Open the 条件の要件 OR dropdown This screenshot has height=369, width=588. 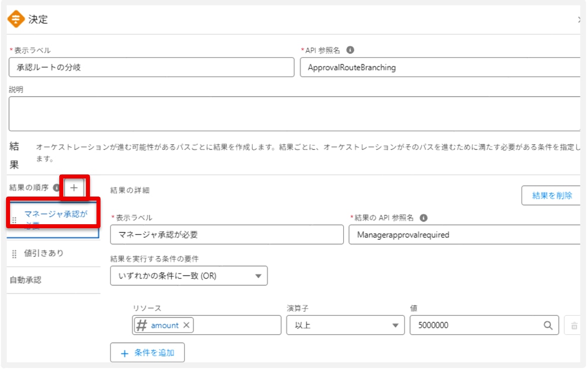point(188,276)
